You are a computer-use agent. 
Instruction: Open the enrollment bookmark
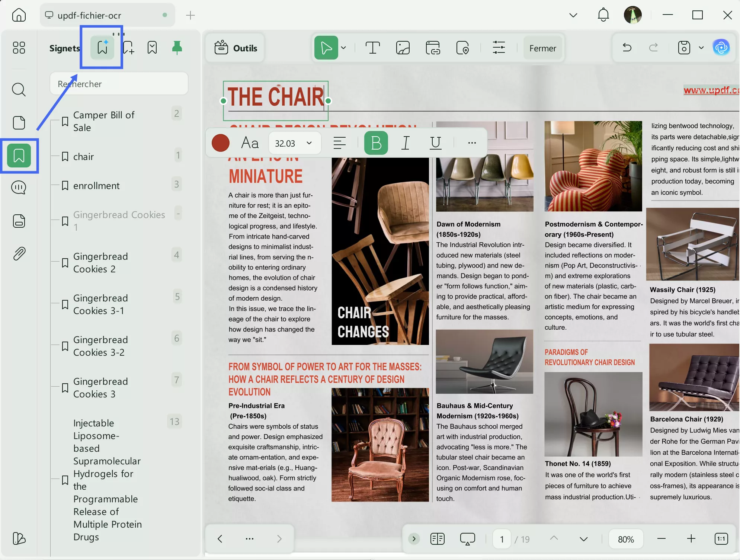(x=96, y=186)
